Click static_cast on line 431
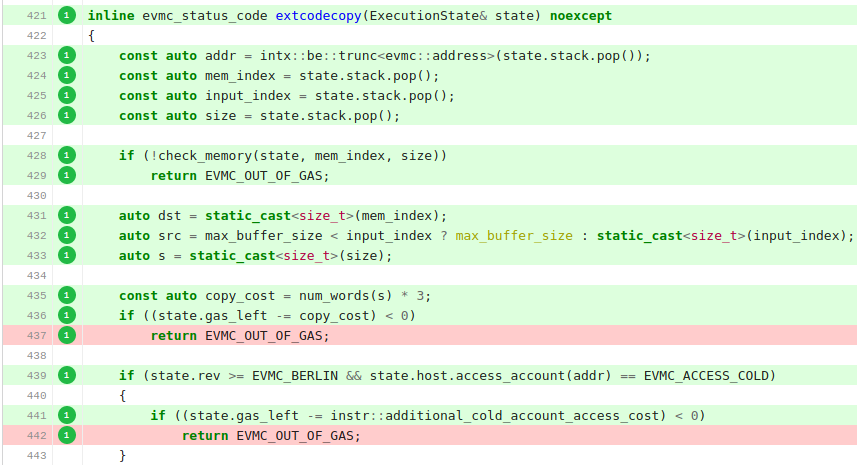 click(x=248, y=216)
